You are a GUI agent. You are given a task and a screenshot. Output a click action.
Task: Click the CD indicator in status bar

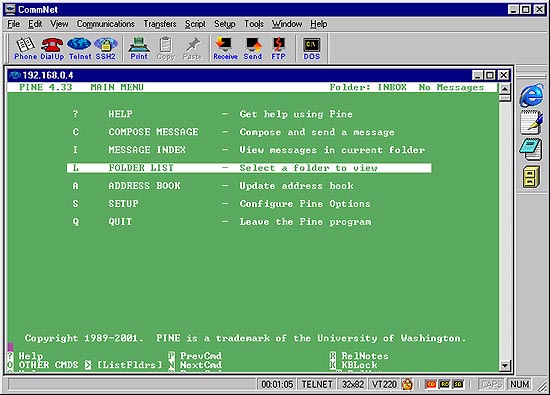tap(431, 384)
